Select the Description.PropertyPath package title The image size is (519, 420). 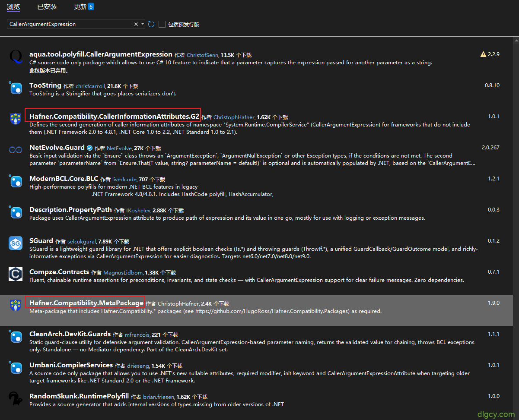pyautogui.click(x=70, y=210)
